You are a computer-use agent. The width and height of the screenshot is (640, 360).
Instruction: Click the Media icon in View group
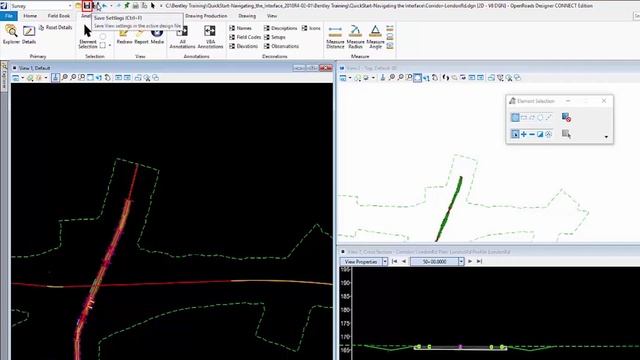click(157, 36)
